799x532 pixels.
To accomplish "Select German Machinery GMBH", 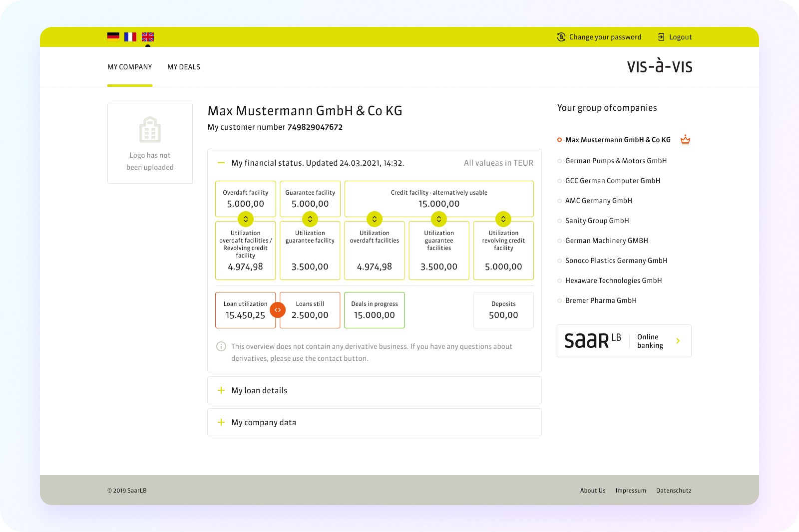I will point(607,241).
